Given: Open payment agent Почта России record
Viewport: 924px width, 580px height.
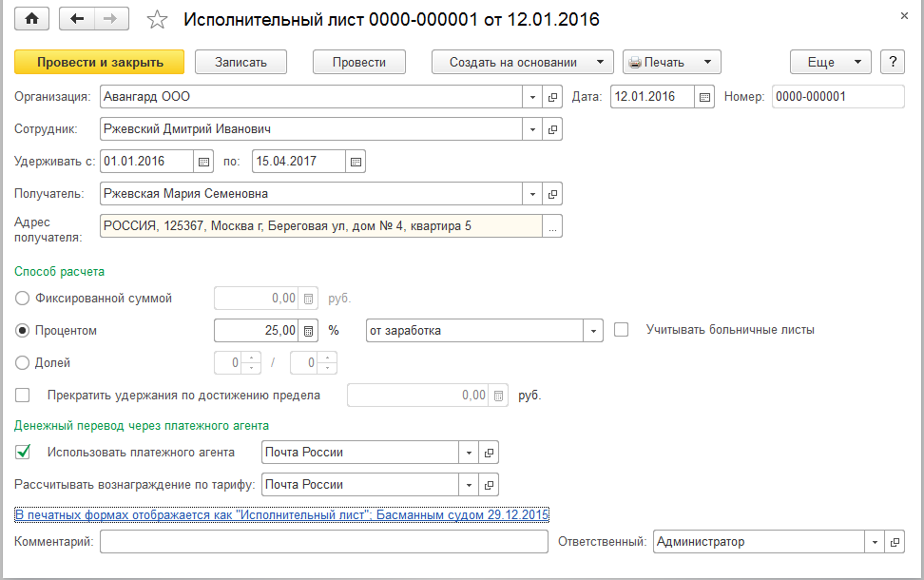Looking at the screenshot, I should tap(489, 453).
